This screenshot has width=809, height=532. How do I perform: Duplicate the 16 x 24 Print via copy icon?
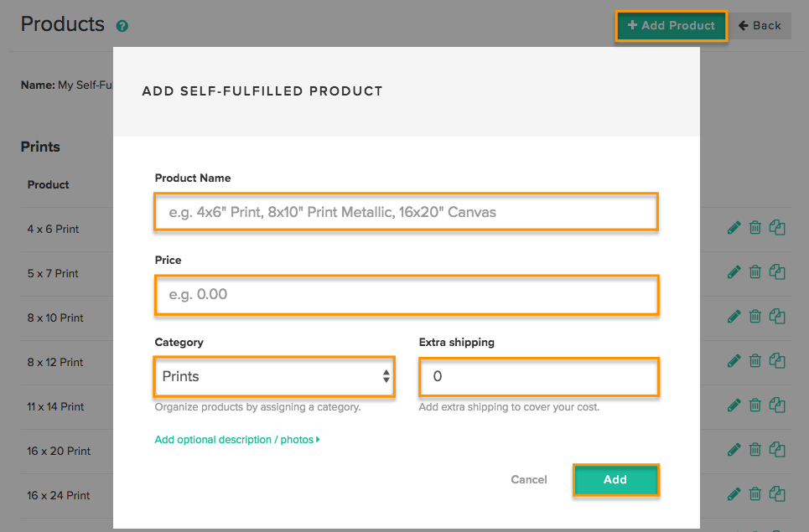tap(777, 493)
